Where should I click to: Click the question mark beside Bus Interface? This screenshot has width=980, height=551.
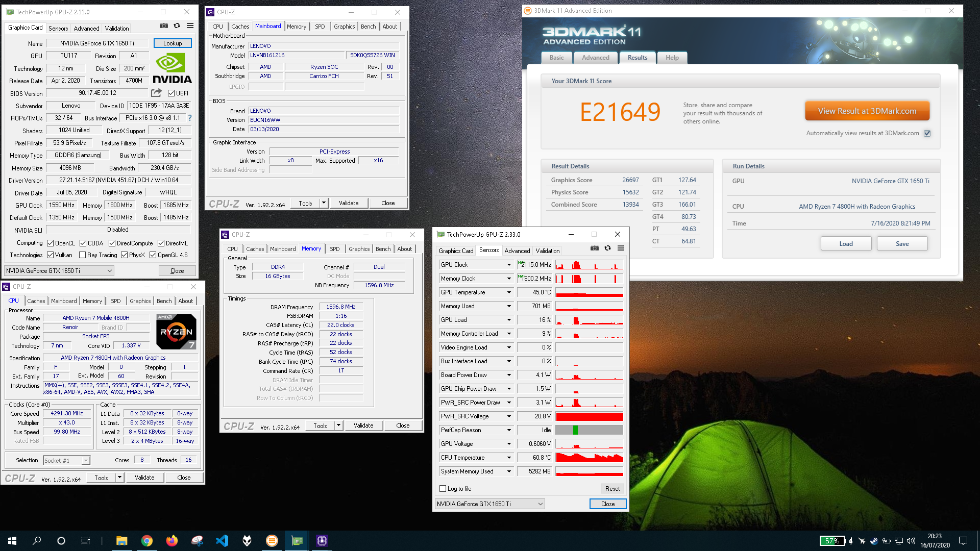point(190,118)
